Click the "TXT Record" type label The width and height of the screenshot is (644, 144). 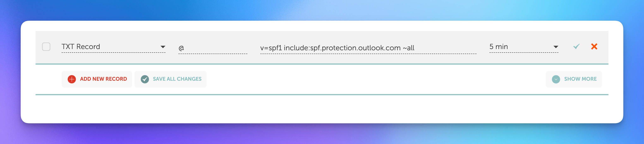click(81, 47)
